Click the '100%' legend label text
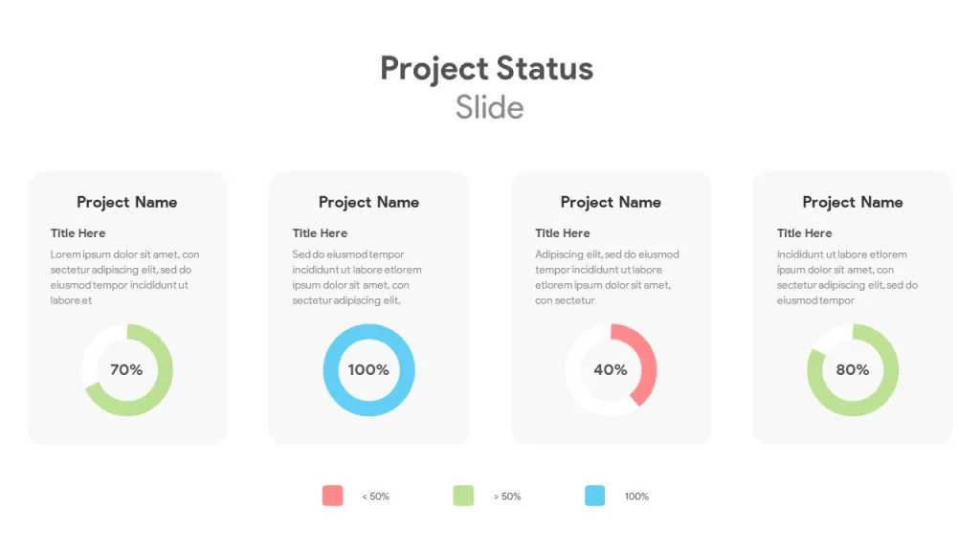The image size is (980, 551). (x=636, y=496)
